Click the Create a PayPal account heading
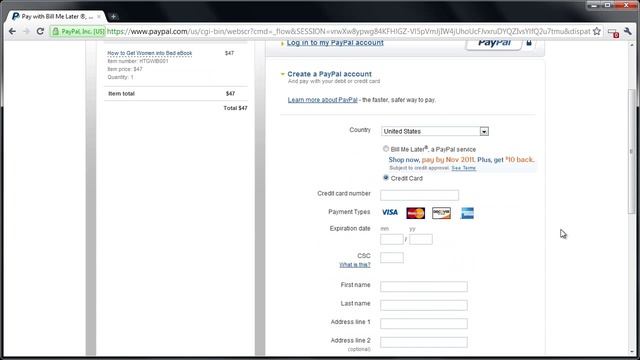640x360 pixels. (x=329, y=74)
